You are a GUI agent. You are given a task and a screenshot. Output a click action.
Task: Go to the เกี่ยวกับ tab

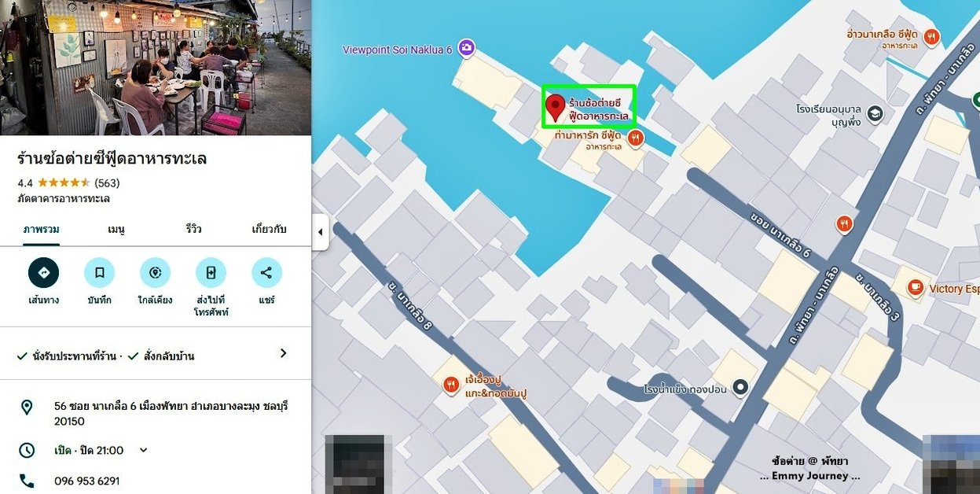pyautogui.click(x=269, y=229)
